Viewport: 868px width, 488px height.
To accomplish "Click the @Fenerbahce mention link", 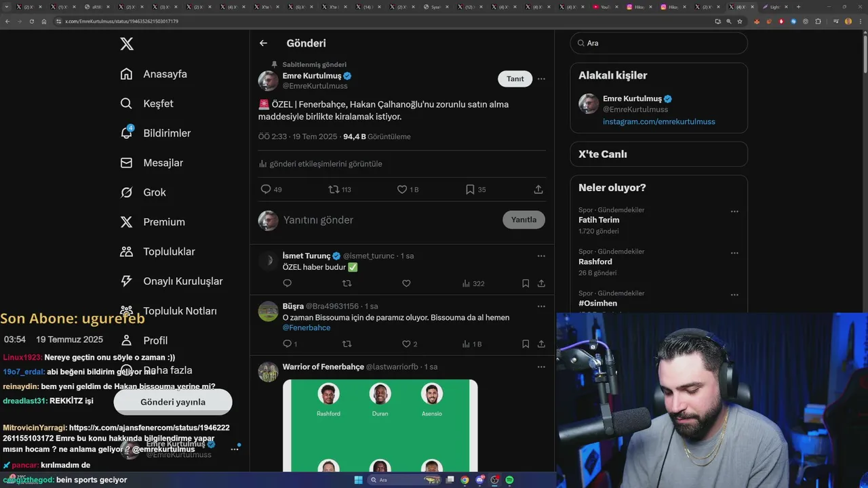I will click(x=307, y=328).
